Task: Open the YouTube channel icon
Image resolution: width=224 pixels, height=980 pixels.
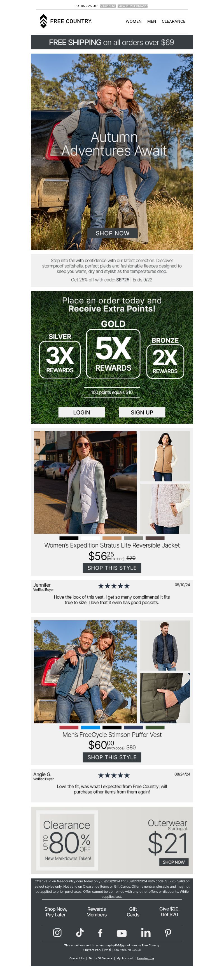Action: (x=122, y=933)
